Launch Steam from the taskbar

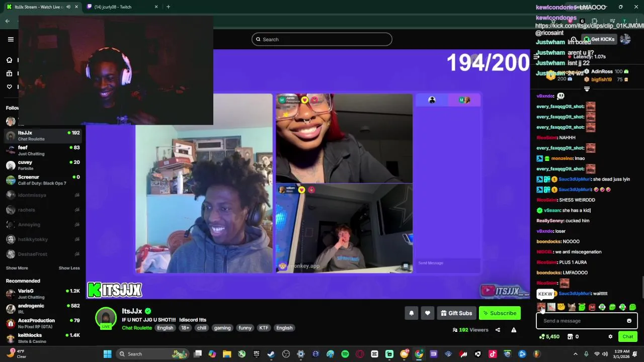click(271, 354)
